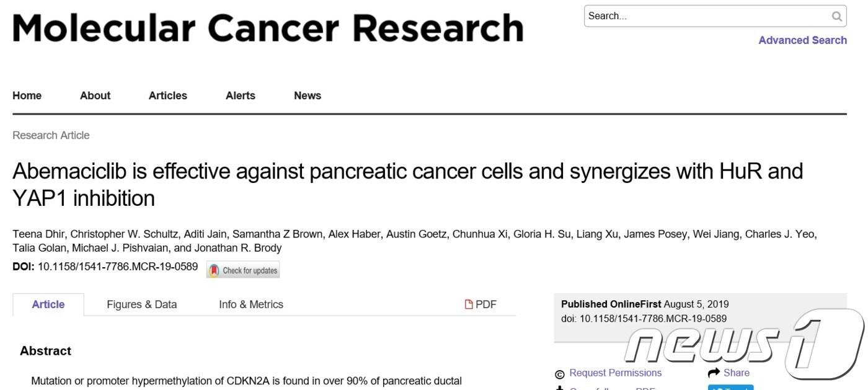
Task: Go to the Articles menu
Action: [x=167, y=95]
